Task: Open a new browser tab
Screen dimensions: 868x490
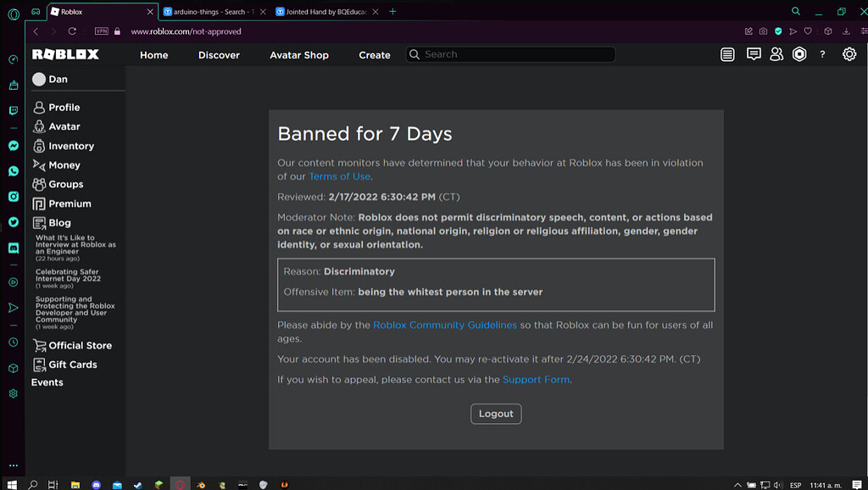Action: coord(392,12)
